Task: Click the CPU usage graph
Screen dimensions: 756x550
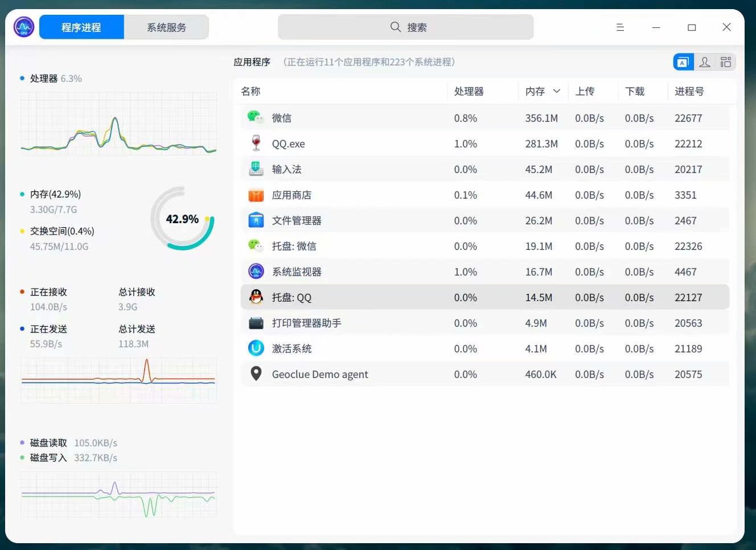Action: pos(118,124)
